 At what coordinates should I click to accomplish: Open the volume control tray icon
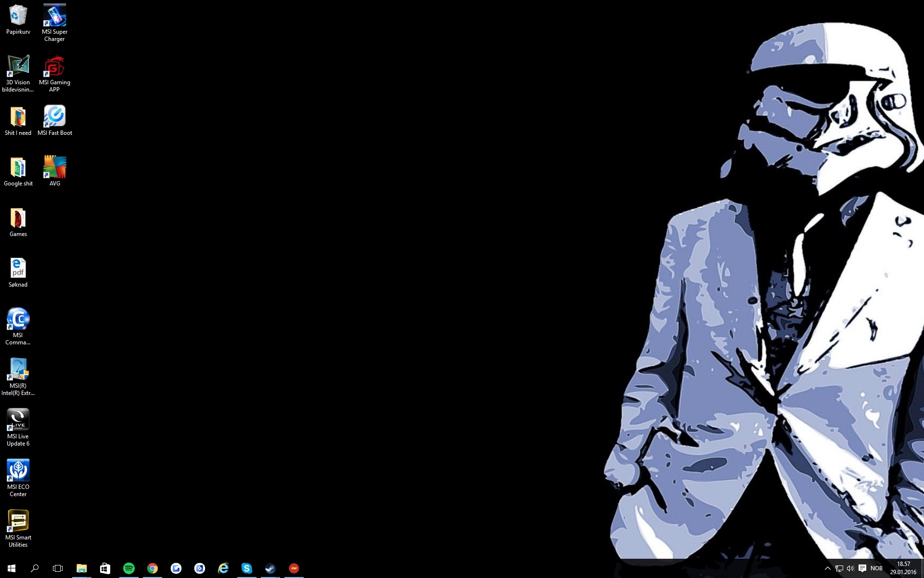tap(850, 568)
